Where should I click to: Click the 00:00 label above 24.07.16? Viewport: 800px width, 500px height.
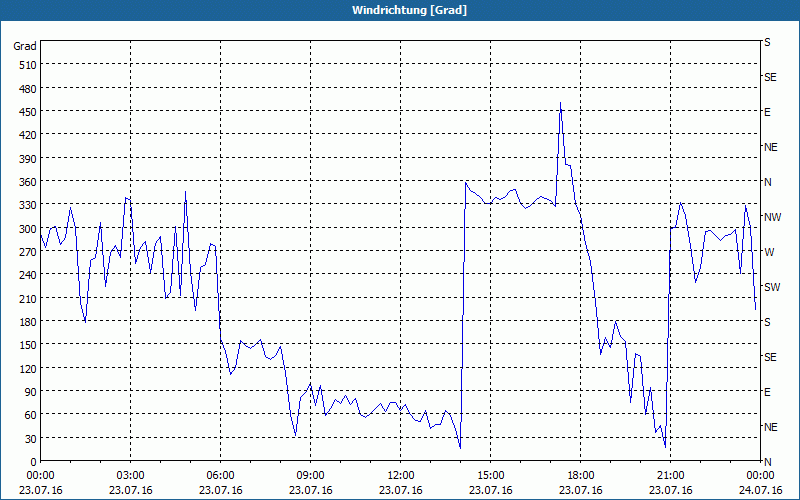(760, 476)
